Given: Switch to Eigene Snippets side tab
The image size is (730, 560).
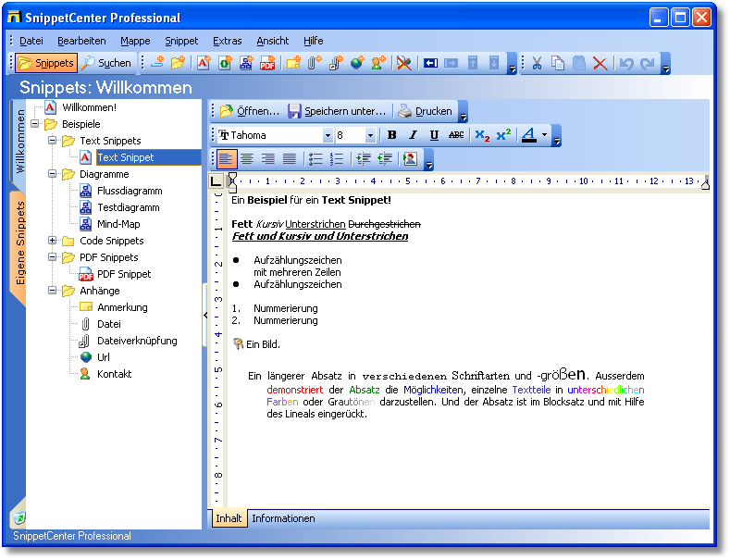Looking at the screenshot, I should (19, 247).
